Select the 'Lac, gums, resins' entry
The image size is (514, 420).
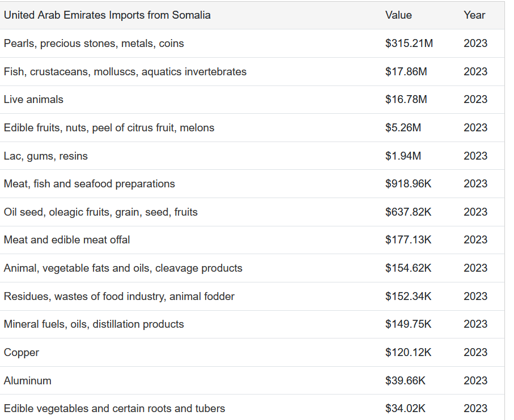point(45,156)
